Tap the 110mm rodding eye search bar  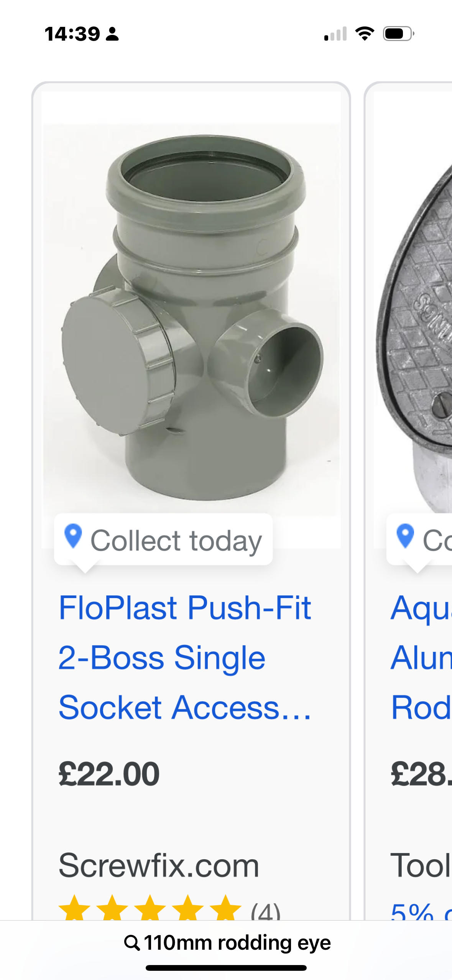pos(227,943)
